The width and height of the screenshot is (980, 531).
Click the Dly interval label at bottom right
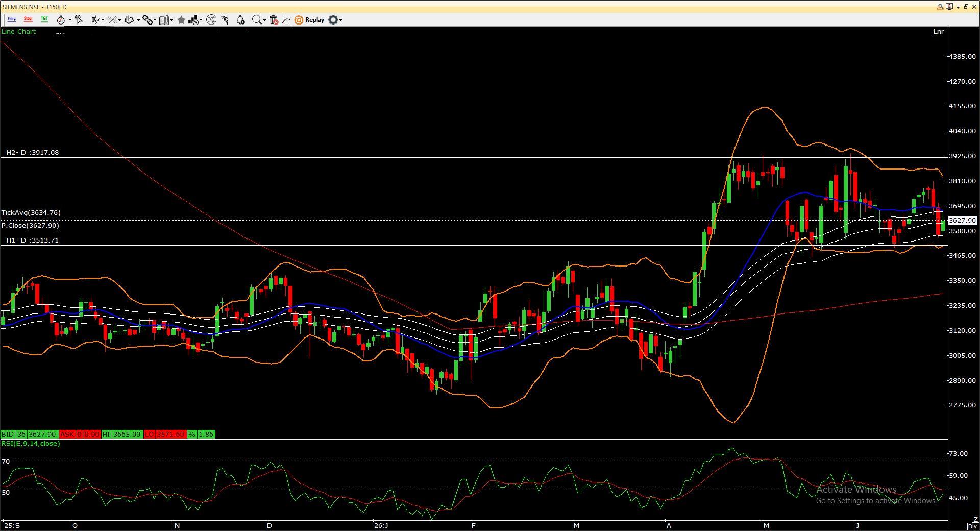coord(972,526)
